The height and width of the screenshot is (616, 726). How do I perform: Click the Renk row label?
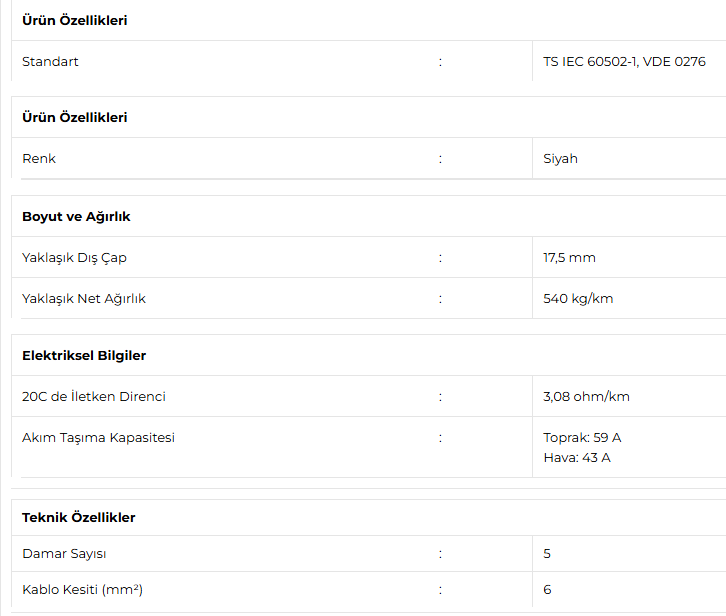pos(39,159)
